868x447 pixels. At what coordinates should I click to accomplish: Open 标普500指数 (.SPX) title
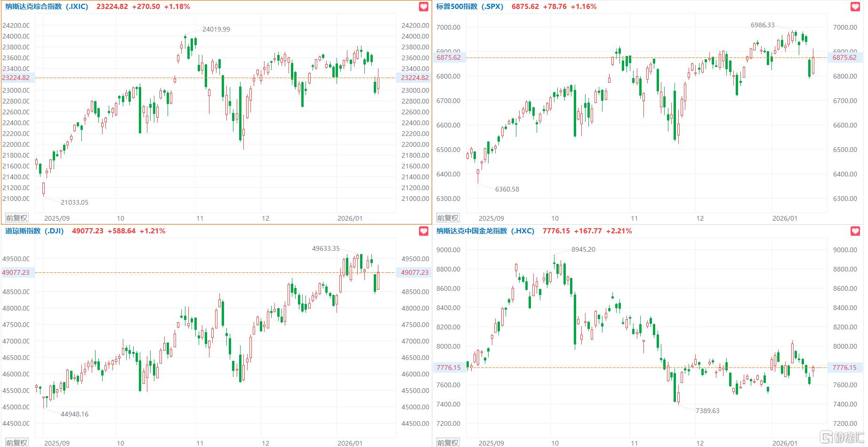click(469, 7)
